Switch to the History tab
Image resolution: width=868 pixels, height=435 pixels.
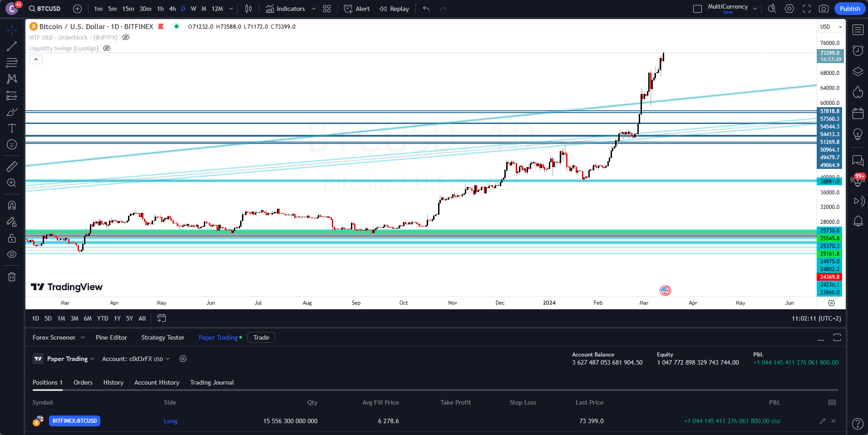pyautogui.click(x=113, y=382)
